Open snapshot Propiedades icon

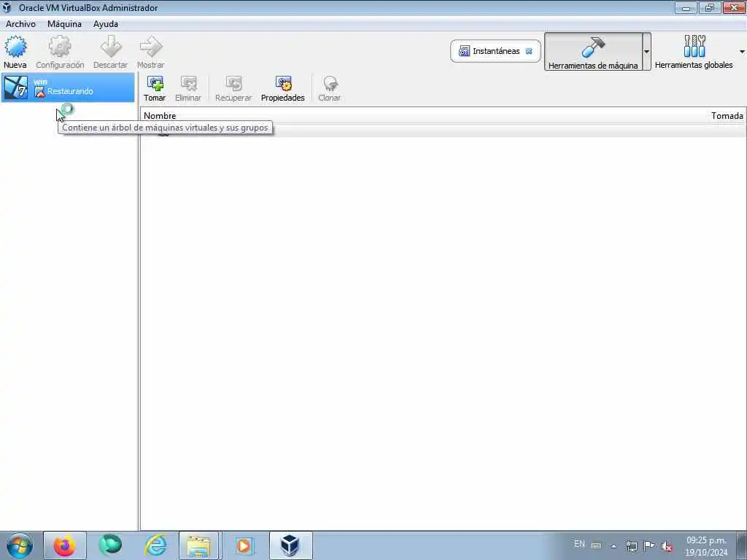tap(283, 84)
